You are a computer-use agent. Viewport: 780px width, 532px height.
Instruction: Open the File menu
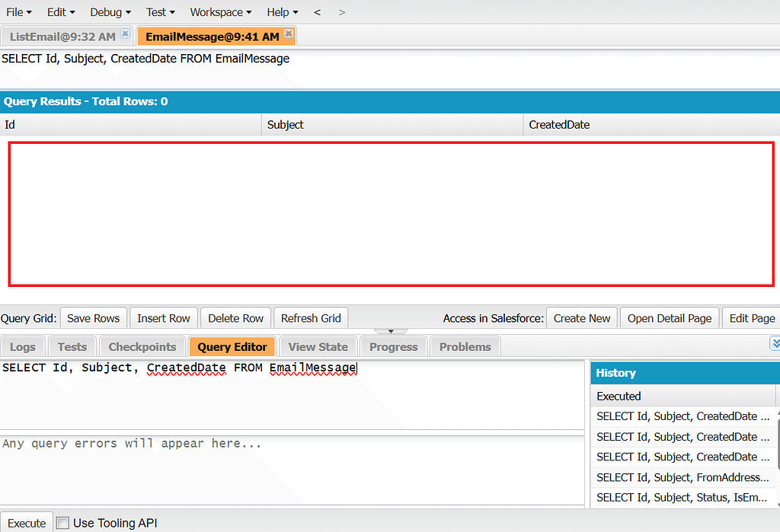click(19, 12)
